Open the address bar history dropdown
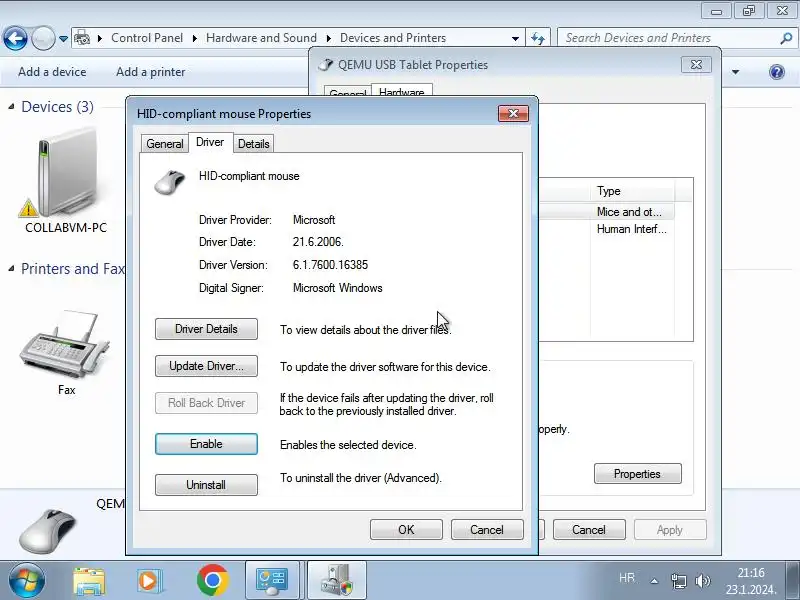 (x=515, y=39)
